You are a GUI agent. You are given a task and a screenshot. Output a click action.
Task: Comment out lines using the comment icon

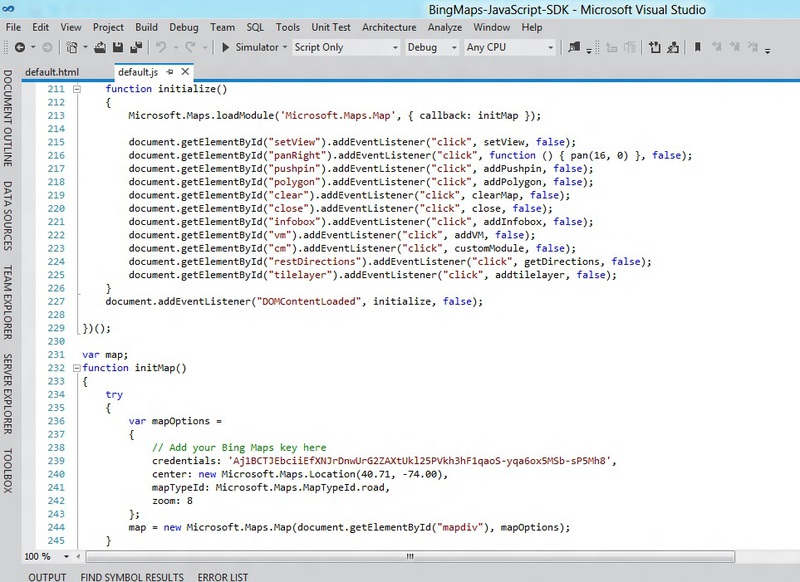[x=655, y=47]
